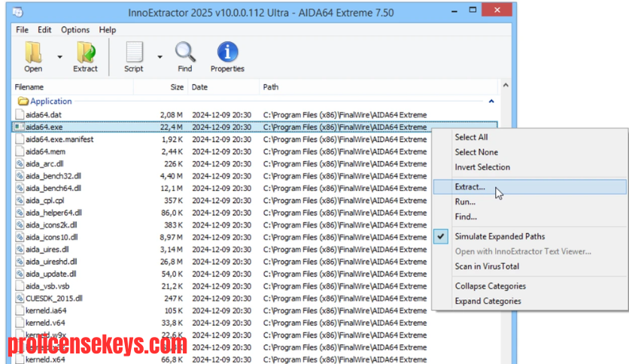Click the 26,8 M size of aida_uireshd.dll
The height and width of the screenshot is (364, 629).
coord(172,262)
